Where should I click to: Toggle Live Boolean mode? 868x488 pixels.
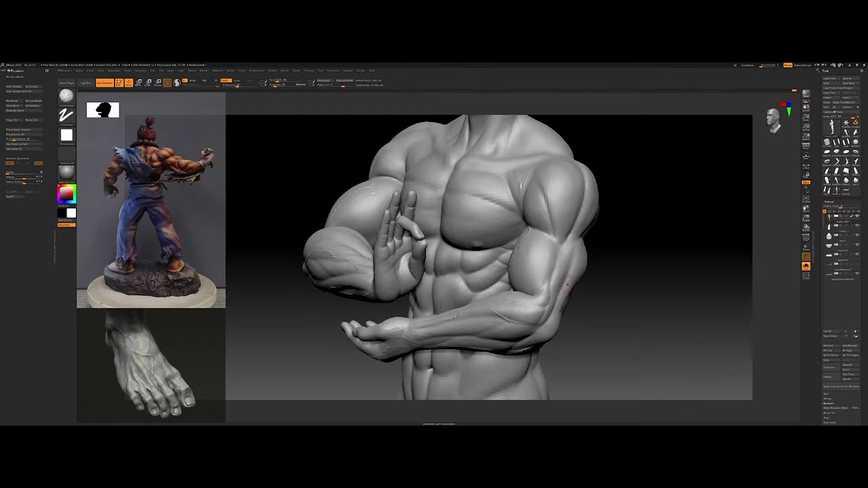click(x=104, y=83)
